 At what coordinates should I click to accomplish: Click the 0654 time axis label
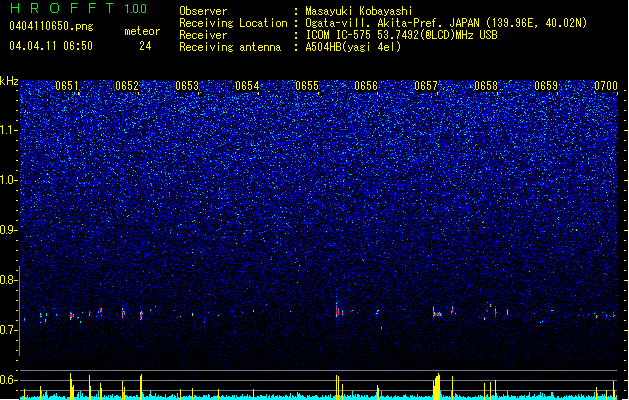pos(247,86)
